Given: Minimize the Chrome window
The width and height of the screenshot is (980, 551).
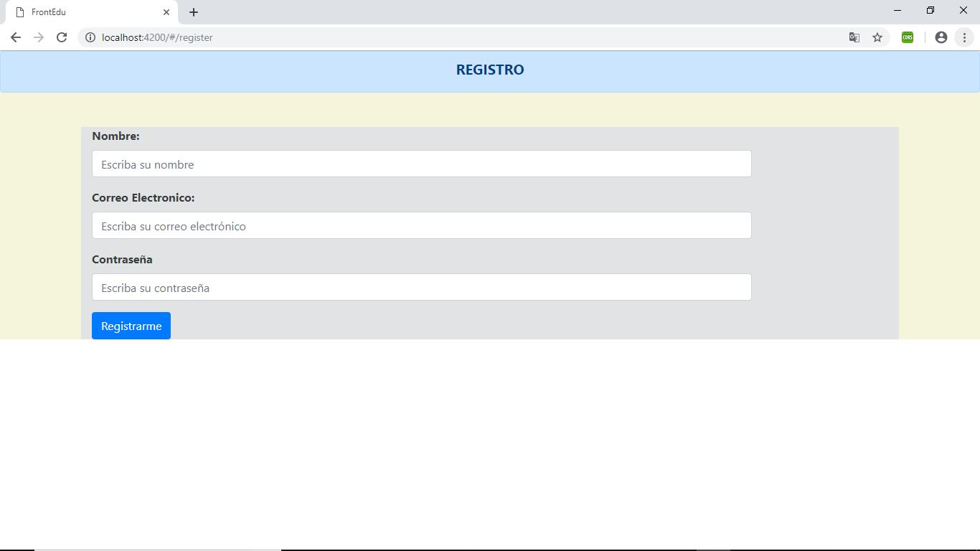Looking at the screenshot, I should click(x=897, y=10).
